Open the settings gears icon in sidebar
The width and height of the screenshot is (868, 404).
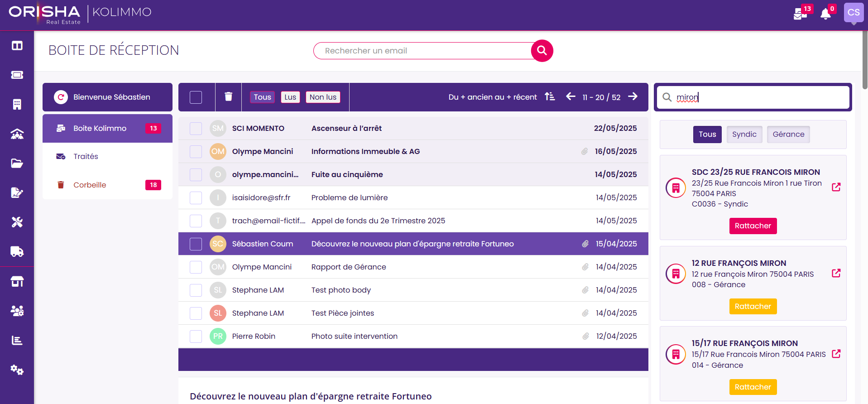[17, 370]
